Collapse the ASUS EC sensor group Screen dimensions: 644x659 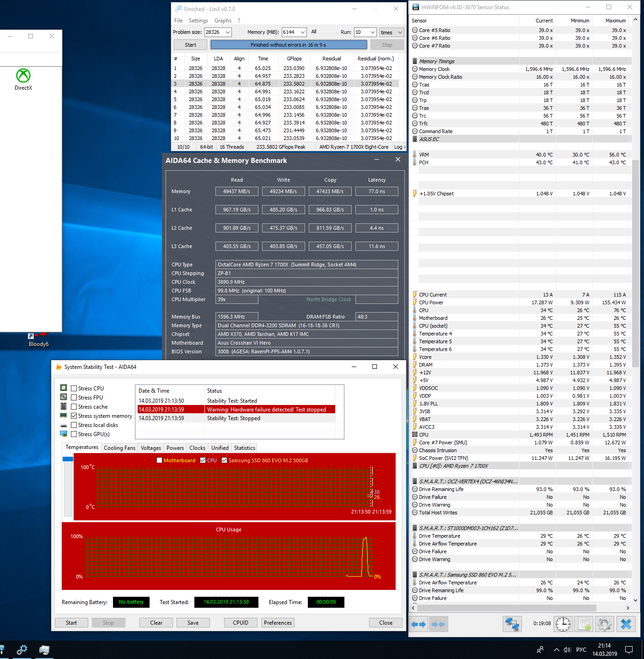point(414,139)
